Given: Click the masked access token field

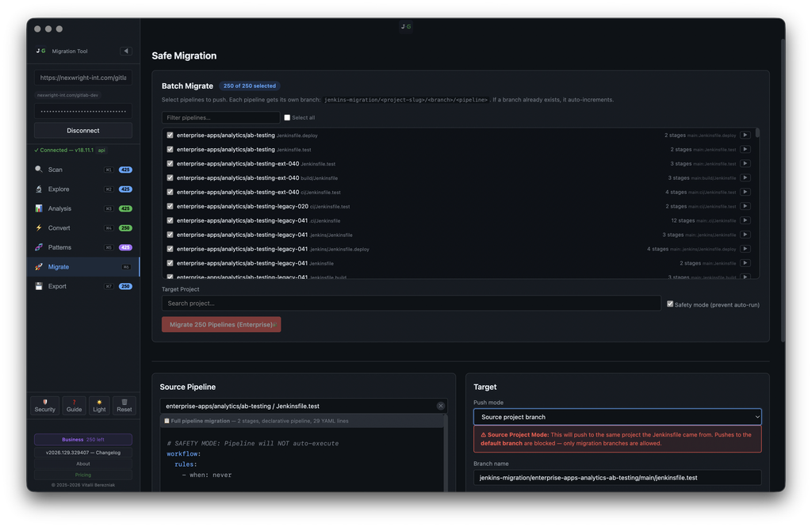Looking at the screenshot, I should click(x=82, y=111).
